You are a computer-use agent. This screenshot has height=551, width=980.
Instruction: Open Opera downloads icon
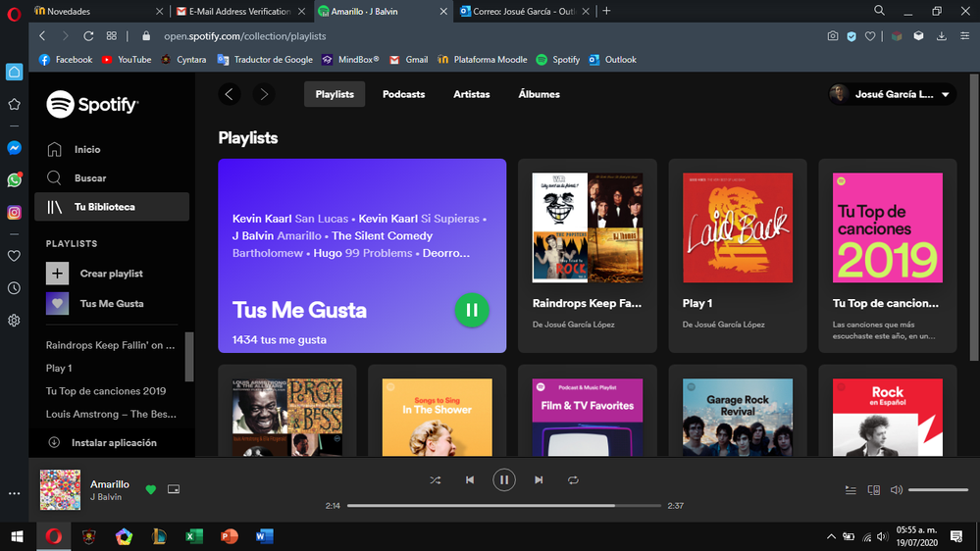(x=941, y=36)
